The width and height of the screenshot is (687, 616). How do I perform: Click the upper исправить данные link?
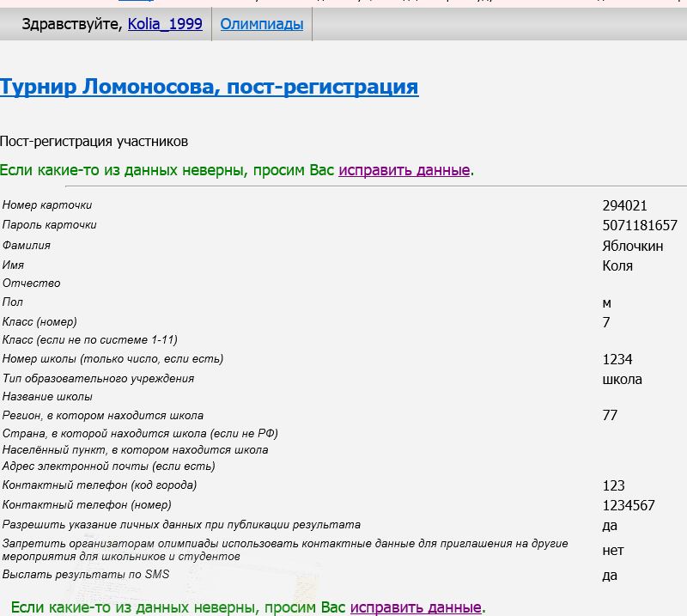click(404, 170)
